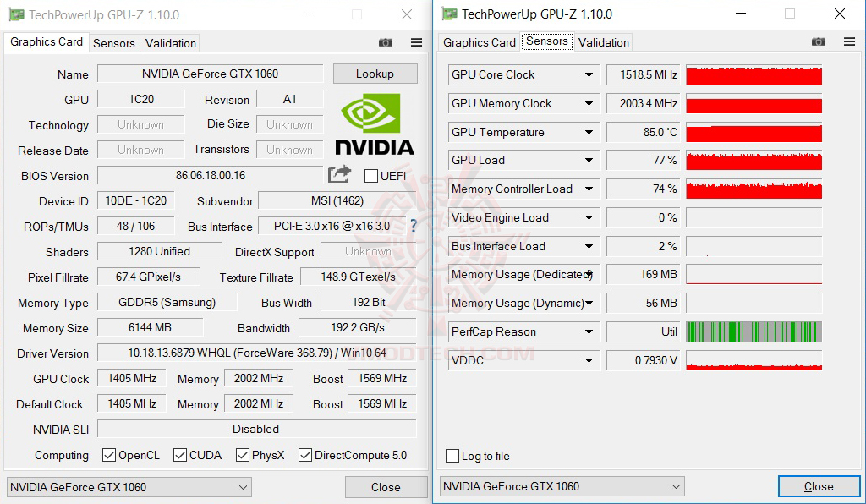The width and height of the screenshot is (866, 504).
Task: Click the Lookup button
Action: point(375,74)
